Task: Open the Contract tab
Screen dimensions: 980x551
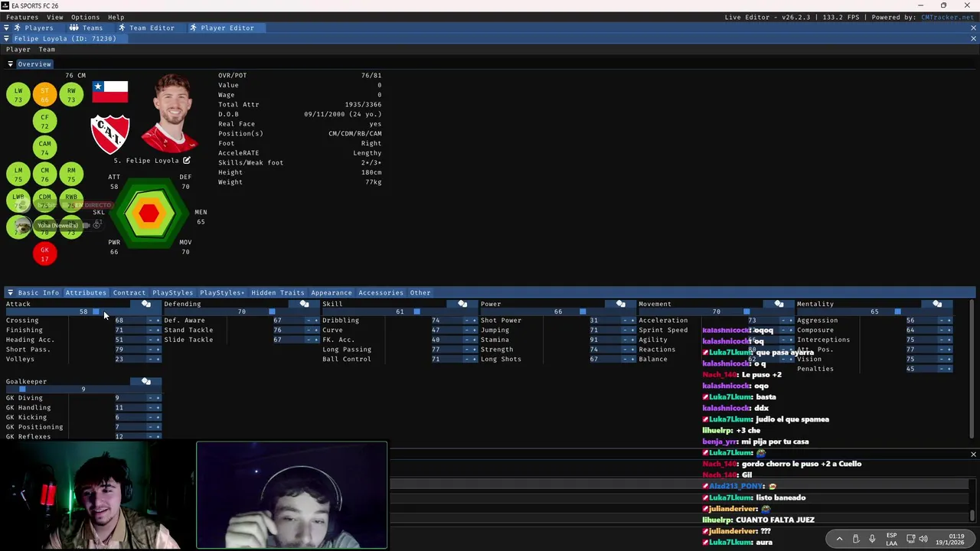Action: pyautogui.click(x=129, y=292)
